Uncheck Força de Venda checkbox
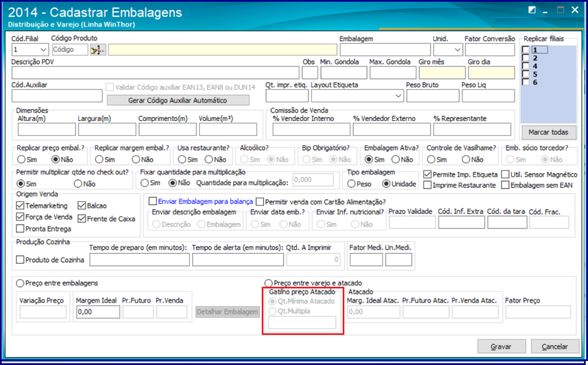This screenshot has width=588, height=365. [x=20, y=217]
